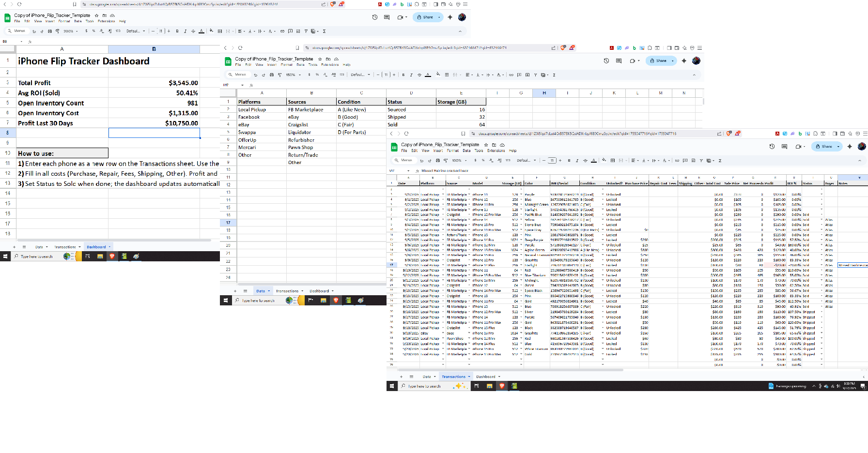Image resolution: width=868 pixels, height=453 pixels.
Task: Switch to Dashboard tab in Data window
Action: 319,291
